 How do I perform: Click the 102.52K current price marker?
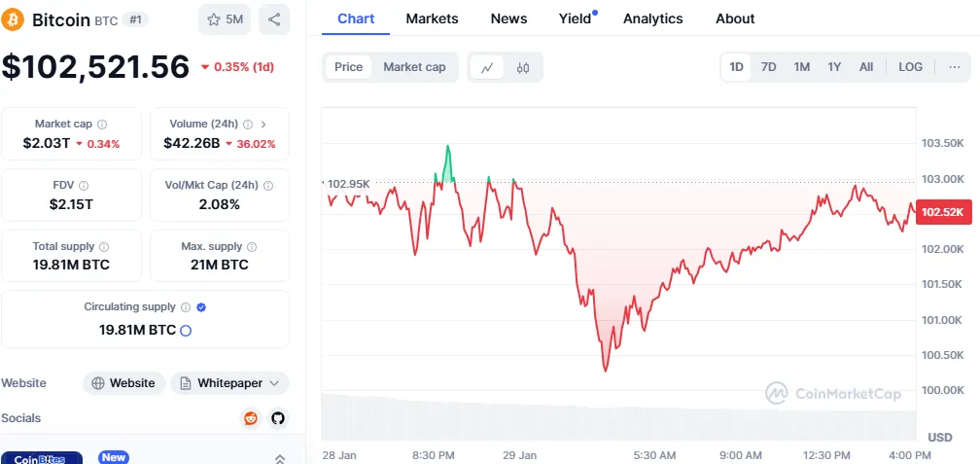click(x=942, y=212)
